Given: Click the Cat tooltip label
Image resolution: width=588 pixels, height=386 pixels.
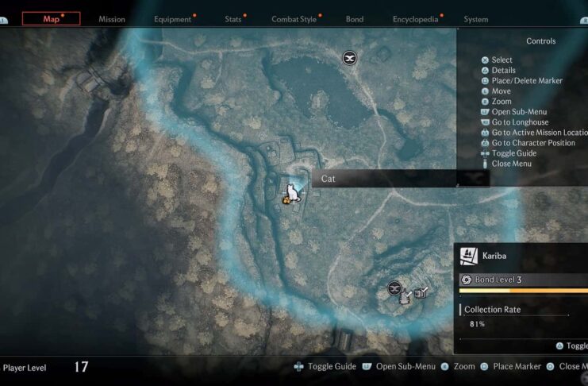Looking at the screenshot, I should [x=329, y=179].
